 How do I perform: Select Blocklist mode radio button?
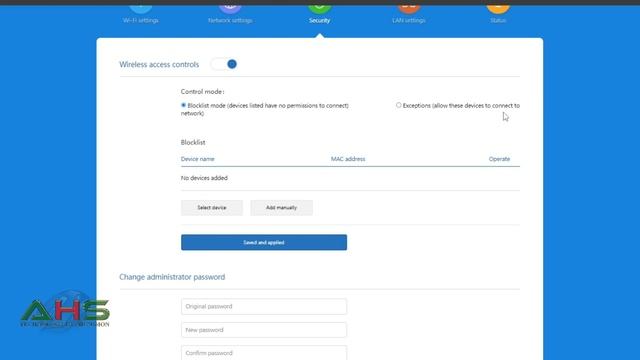tap(184, 105)
